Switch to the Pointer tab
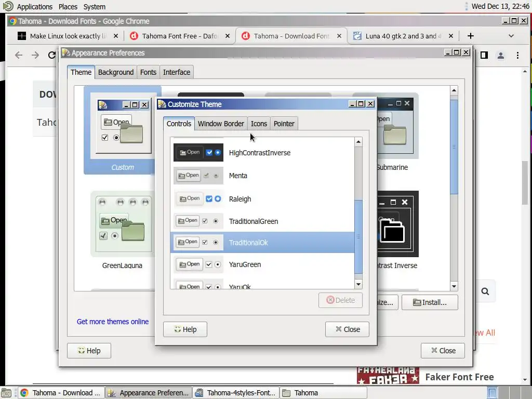The height and width of the screenshot is (399, 532). [284, 124]
